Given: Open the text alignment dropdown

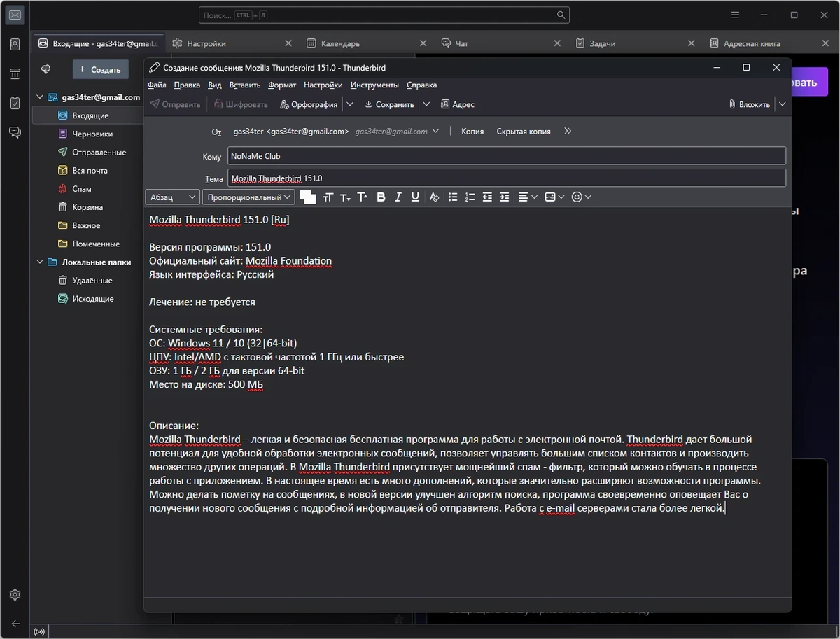Looking at the screenshot, I should pyautogui.click(x=528, y=197).
